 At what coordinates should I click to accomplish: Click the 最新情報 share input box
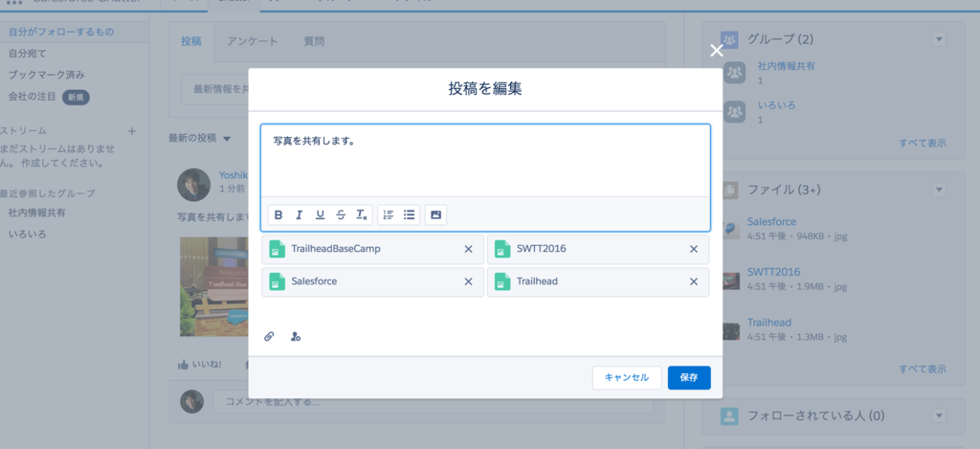[x=215, y=89]
